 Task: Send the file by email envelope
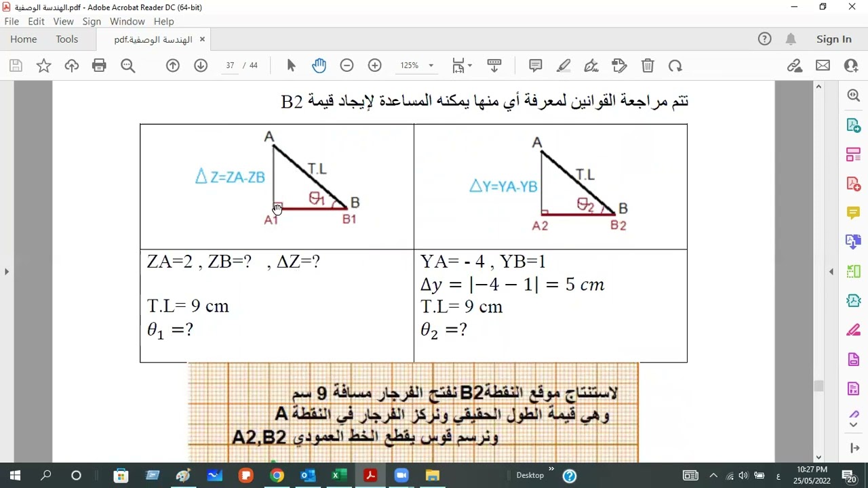(823, 66)
